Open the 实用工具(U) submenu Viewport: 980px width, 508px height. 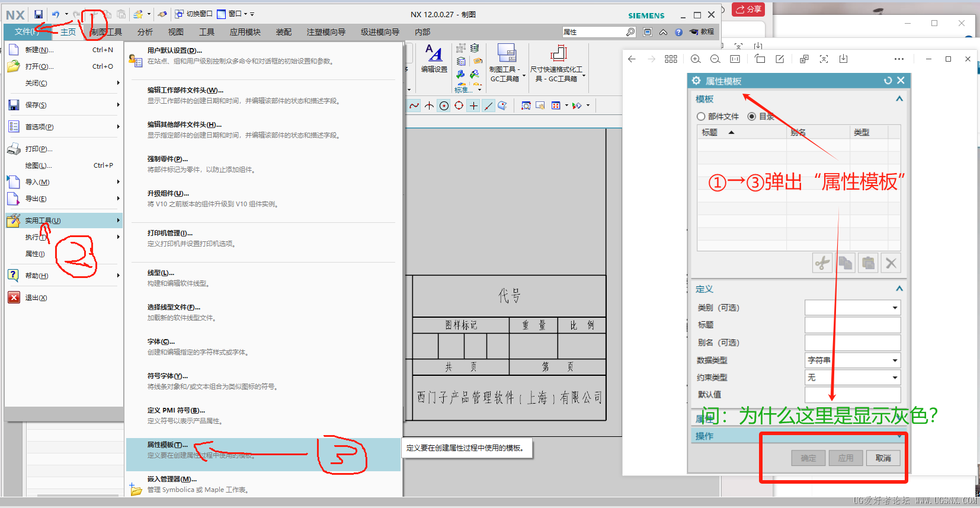tap(64, 221)
